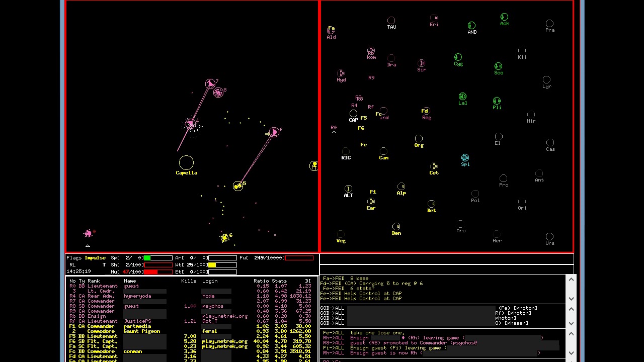
Task: Select the Sir planet on galactic map
Action: tap(421, 63)
